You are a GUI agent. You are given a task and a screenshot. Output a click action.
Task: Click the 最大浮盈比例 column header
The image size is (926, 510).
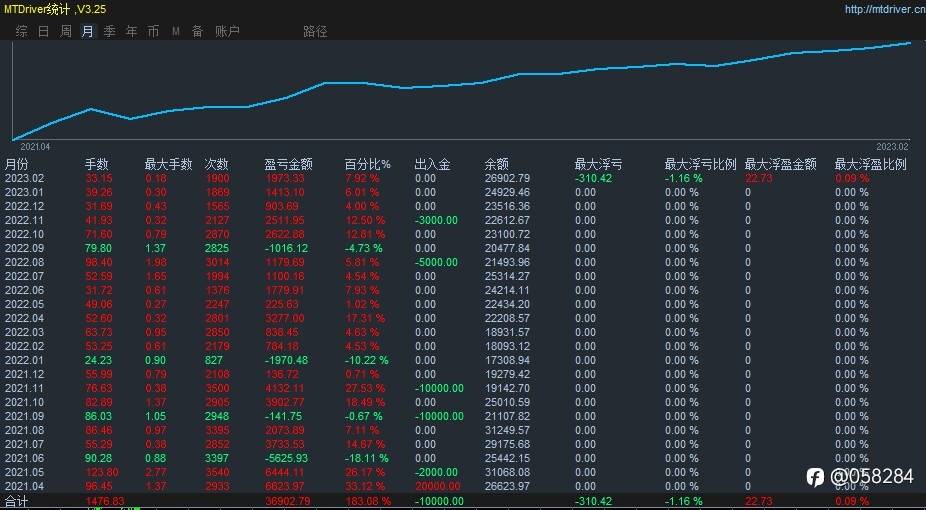pyautogui.click(x=870, y=164)
